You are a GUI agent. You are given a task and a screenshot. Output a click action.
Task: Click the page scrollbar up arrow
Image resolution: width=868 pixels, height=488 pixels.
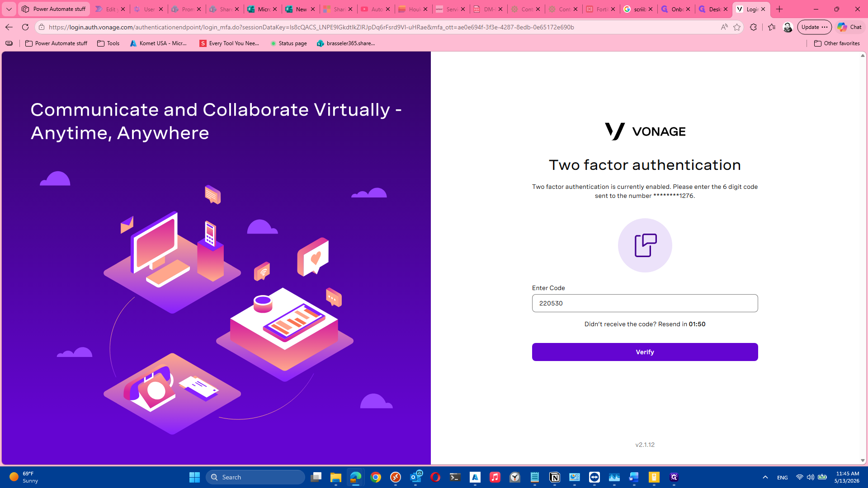(x=863, y=56)
